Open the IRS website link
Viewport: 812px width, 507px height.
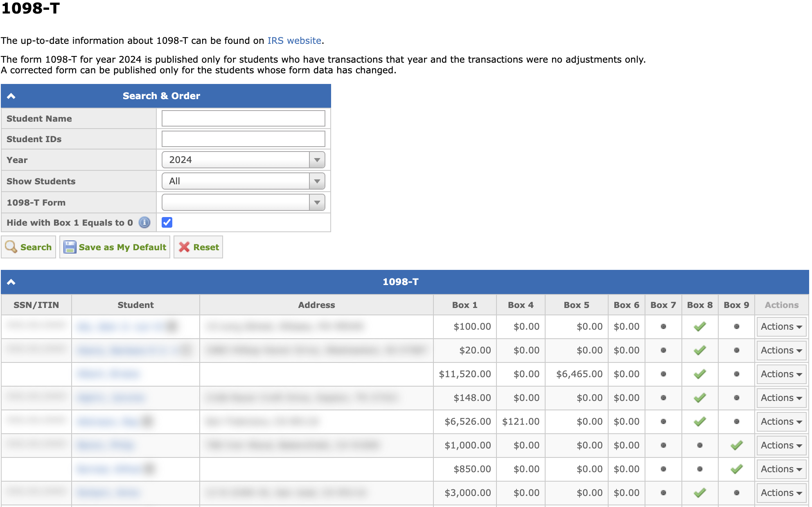pos(294,41)
